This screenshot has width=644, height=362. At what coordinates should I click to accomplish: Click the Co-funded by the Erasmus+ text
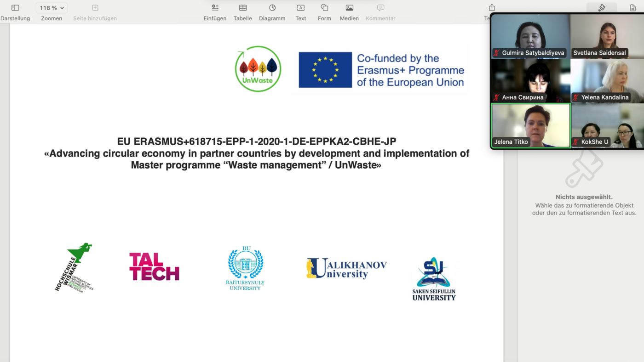coord(410,70)
